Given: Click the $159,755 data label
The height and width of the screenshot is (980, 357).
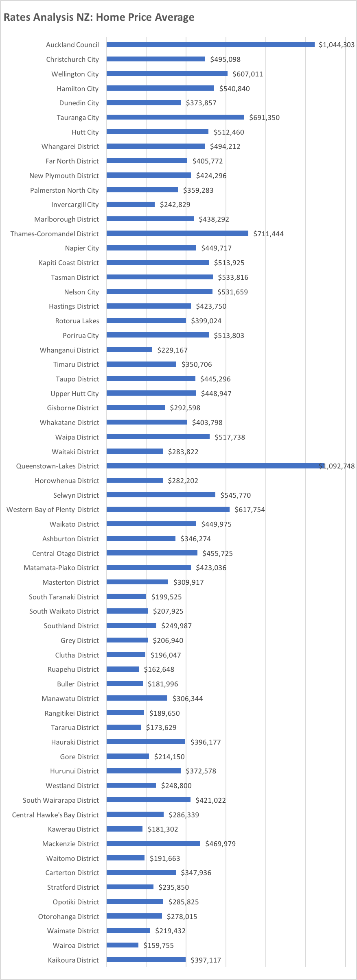Looking at the screenshot, I should point(158,945).
